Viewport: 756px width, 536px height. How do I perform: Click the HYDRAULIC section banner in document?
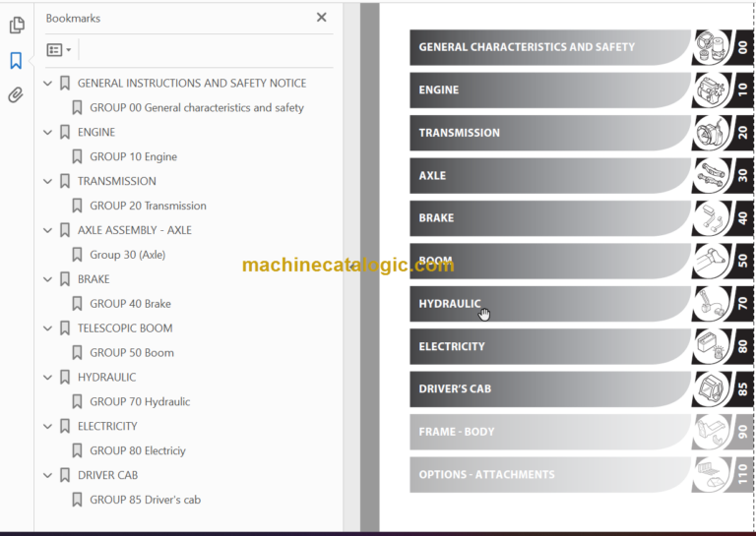[550, 304]
